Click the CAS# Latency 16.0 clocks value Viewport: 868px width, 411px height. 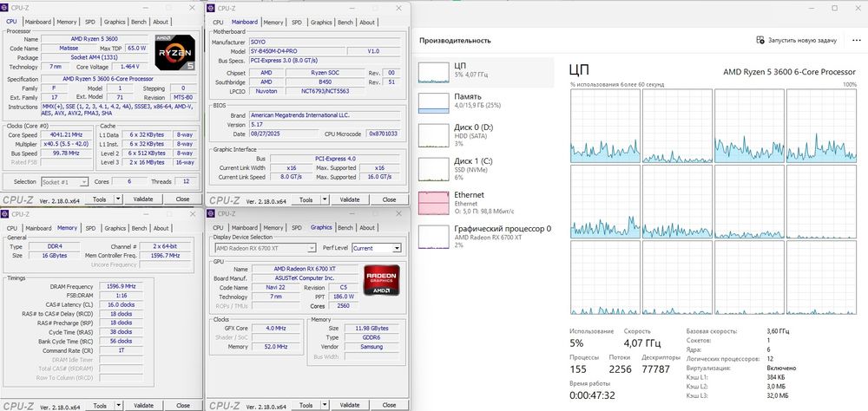[x=121, y=305]
